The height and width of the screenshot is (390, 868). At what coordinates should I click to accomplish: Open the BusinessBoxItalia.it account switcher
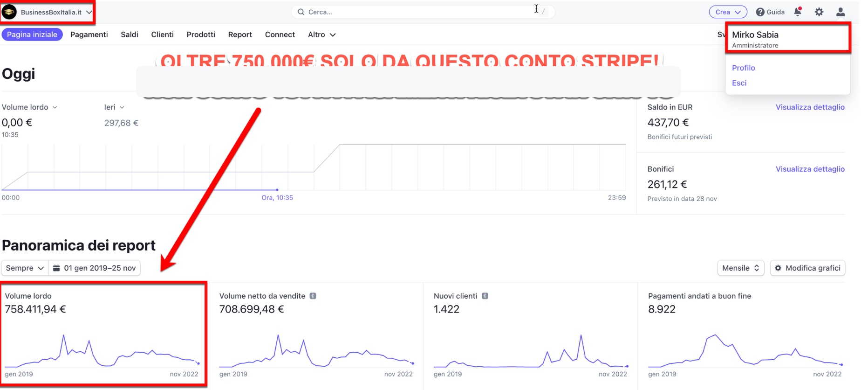point(48,12)
